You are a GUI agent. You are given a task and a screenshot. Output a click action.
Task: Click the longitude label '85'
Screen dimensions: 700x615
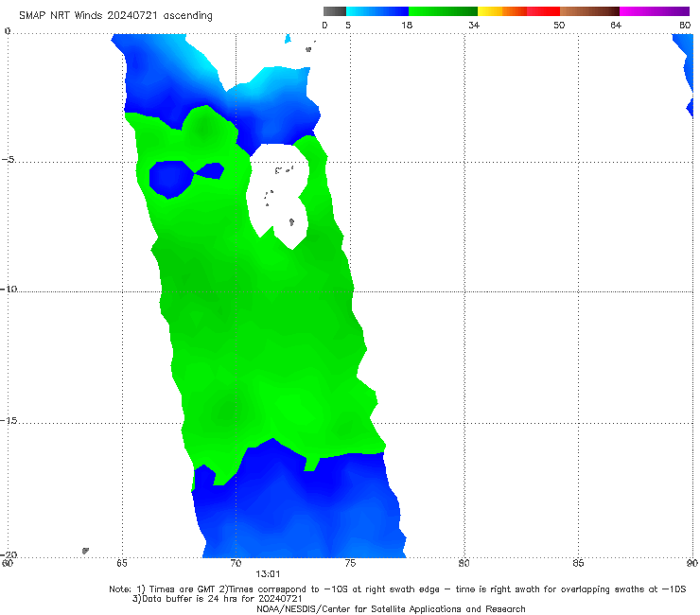(578, 563)
